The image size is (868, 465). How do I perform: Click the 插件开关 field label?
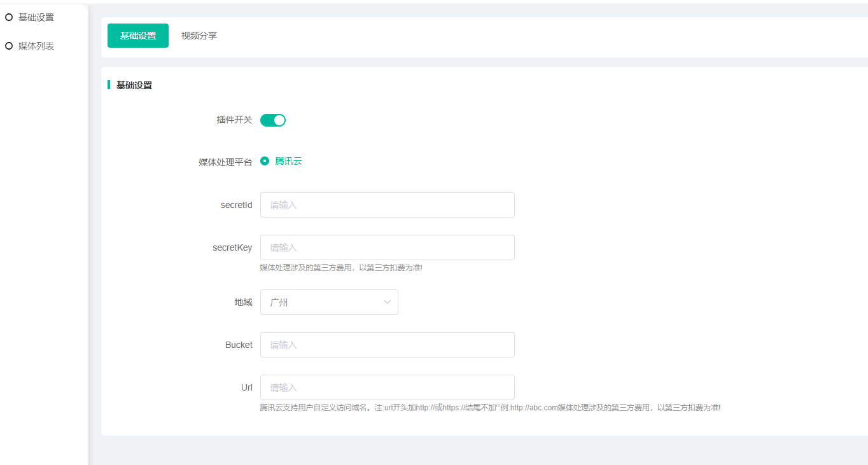pyautogui.click(x=234, y=120)
